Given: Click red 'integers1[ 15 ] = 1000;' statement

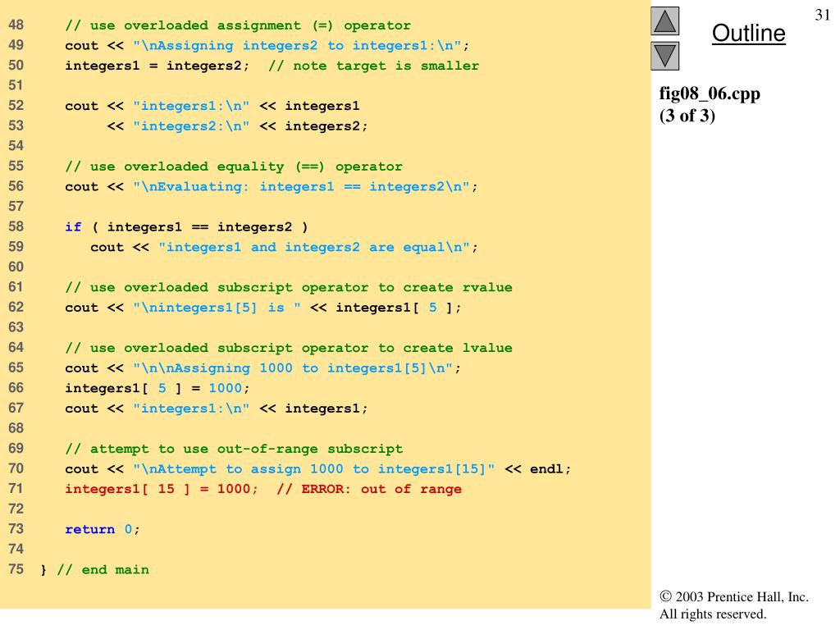Looking at the screenshot, I should pyautogui.click(x=162, y=489).
